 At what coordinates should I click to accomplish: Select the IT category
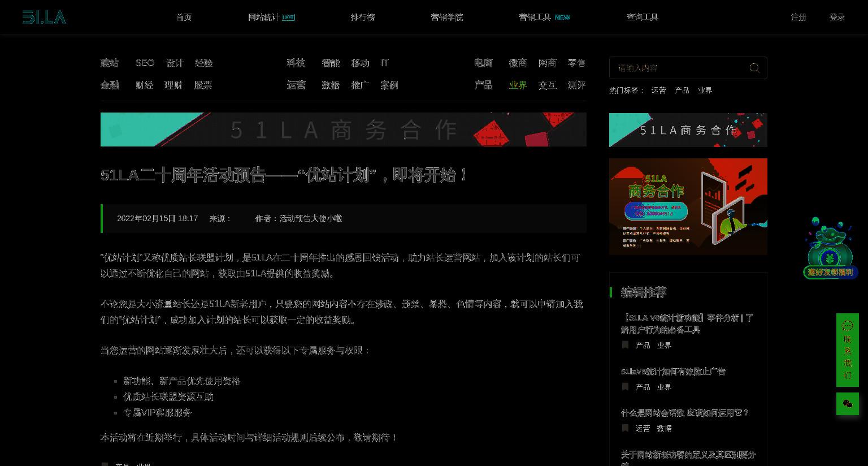coord(385,63)
